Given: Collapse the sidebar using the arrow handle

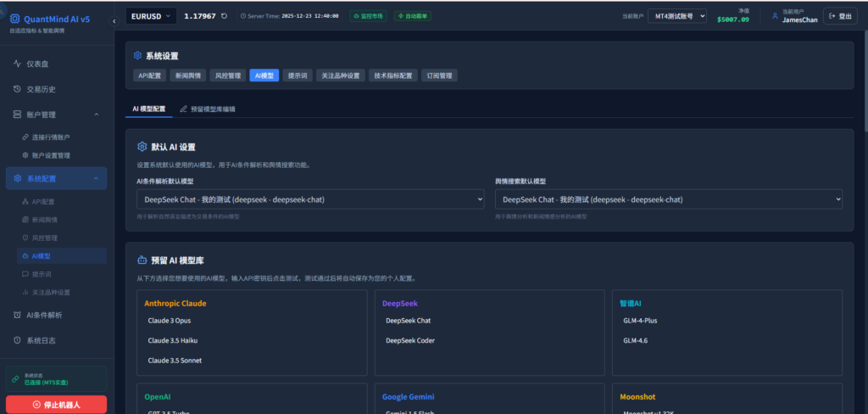Looking at the screenshot, I should click(x=114, y=21).
